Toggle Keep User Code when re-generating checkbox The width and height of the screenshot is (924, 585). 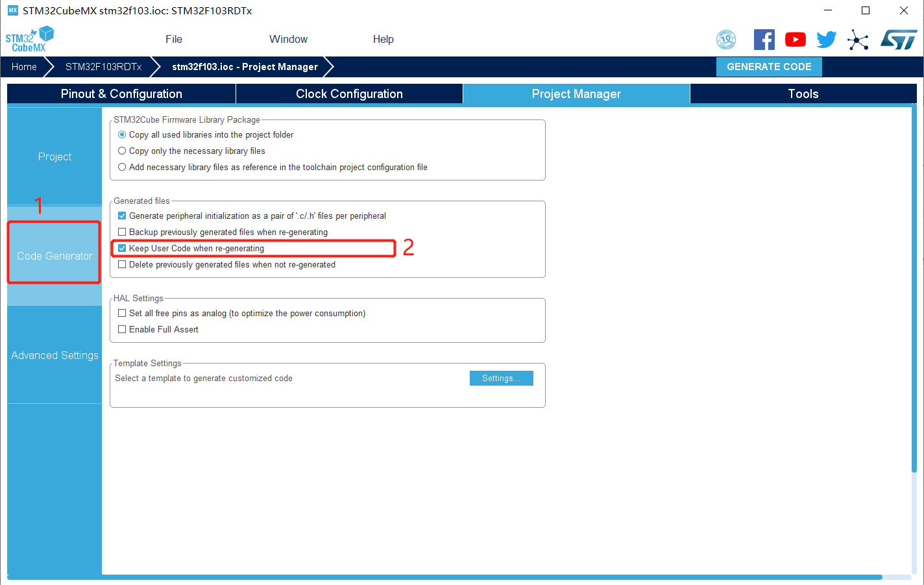(x=122, y=248)
